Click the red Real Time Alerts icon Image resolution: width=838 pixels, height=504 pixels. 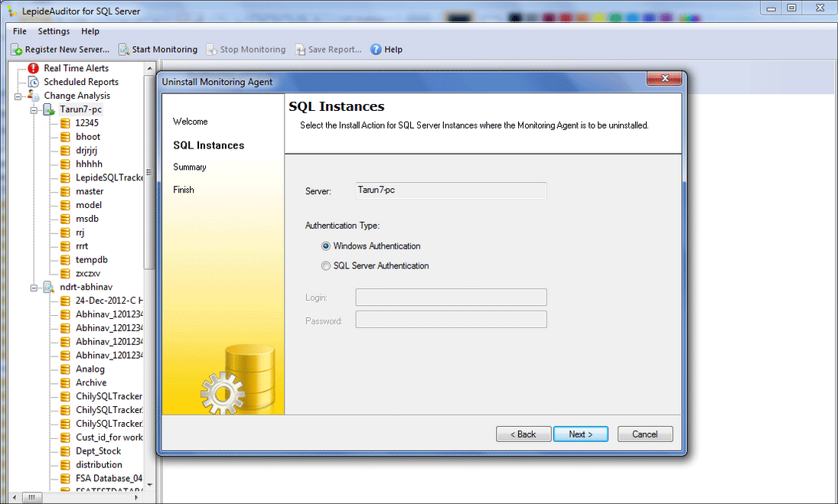(34, 68)
